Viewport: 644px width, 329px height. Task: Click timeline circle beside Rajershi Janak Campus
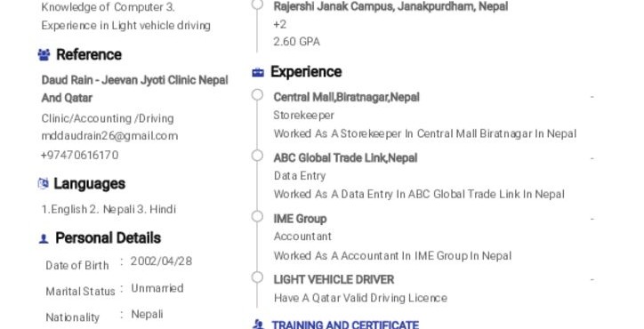[257, 4]
